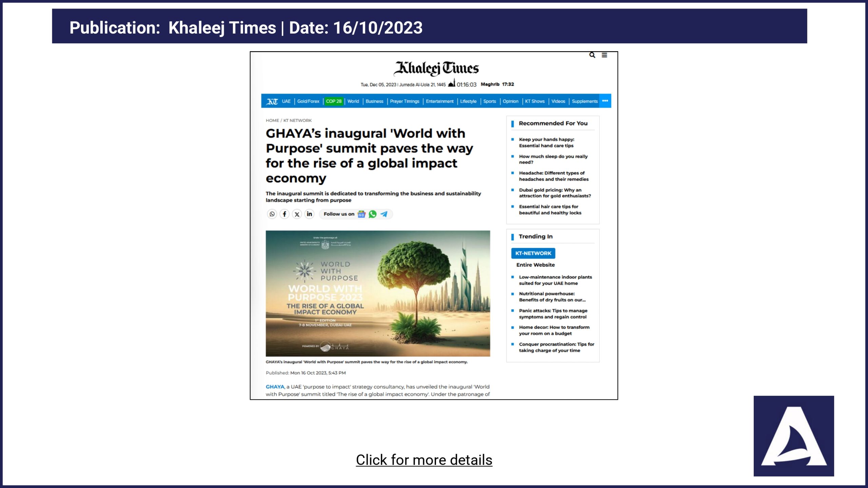868x488 pixels.
Task: Open 'How much sleep do you really need?'
Action: point(553,159)
